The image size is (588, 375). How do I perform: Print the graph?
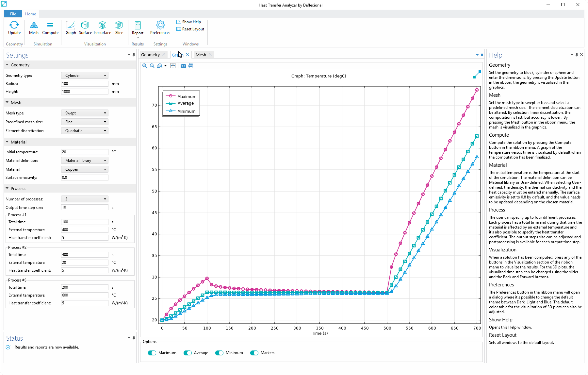click(191, 66)
